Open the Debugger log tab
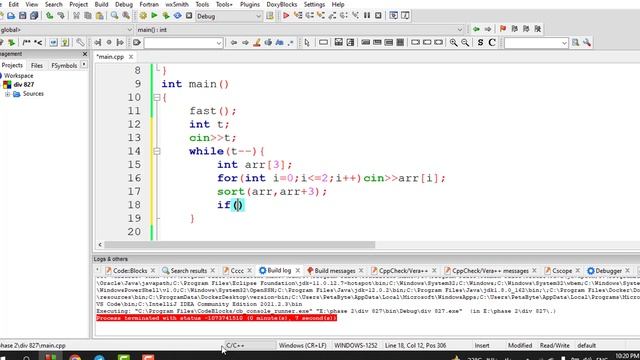This screenshot has width=640, height=360. pos(608,271)
